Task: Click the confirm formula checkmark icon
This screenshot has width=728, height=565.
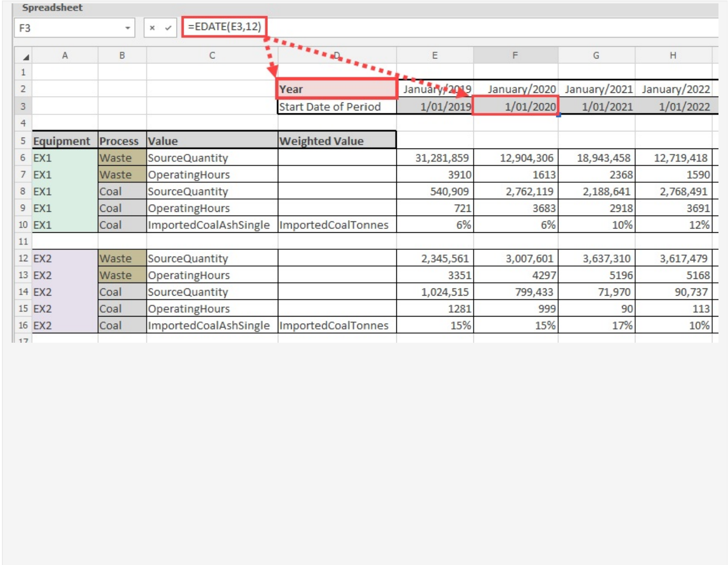Action: pos(168,28)
